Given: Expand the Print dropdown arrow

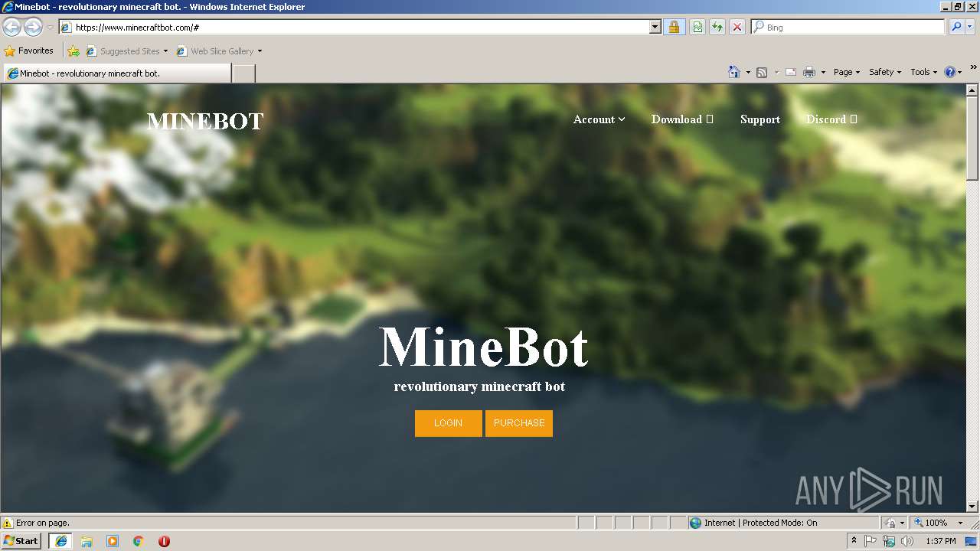Looking at the screenshot, I should click(x=823, y=72).
